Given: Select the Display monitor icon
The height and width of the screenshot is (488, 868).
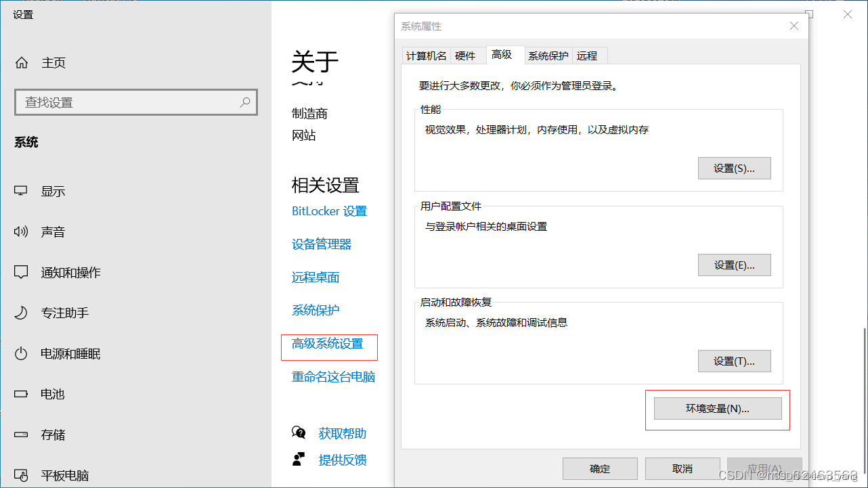Looking at the screenshot, I should (21, 191).
